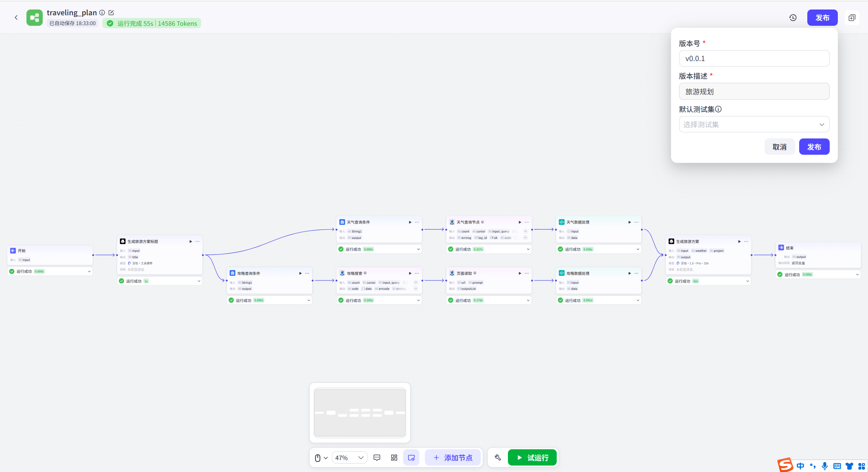
Task: Run the 天气查询节点 node with its play icon
Action: 520,222
